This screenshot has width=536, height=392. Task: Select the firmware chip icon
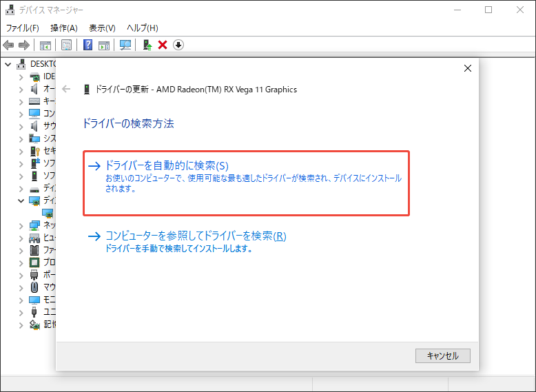click(x=34, y=250)
